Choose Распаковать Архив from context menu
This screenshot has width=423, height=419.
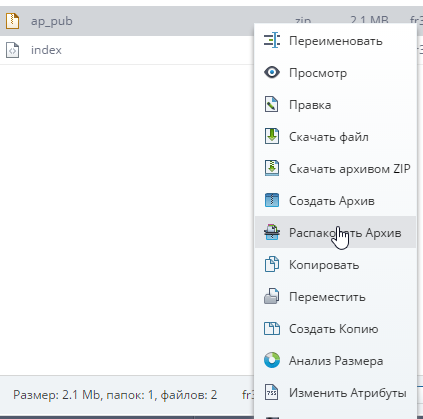(x=336, y=232)
